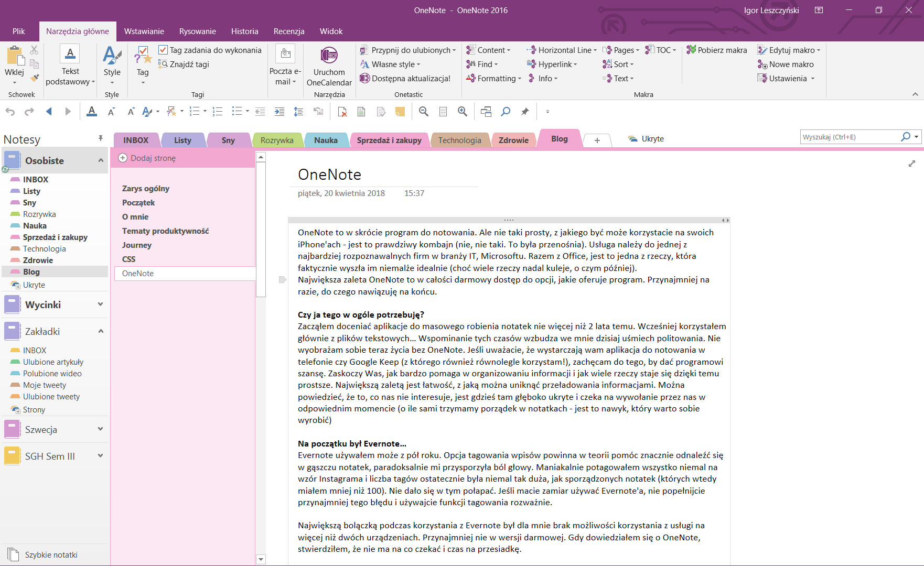Click the Format Painter brush icon
The image size is (924, 566).
[35, 78]
